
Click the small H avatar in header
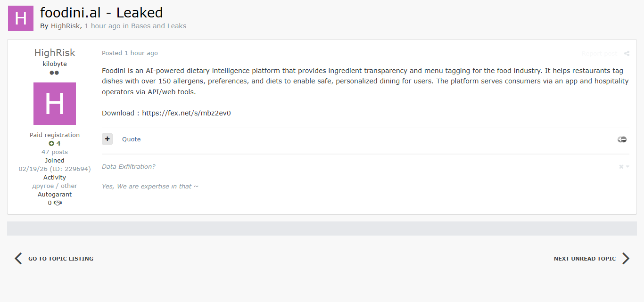[x=21, y=18]
